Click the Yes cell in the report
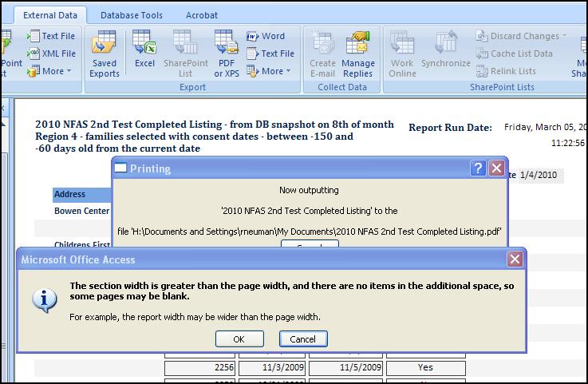 (x=425, y=367)
